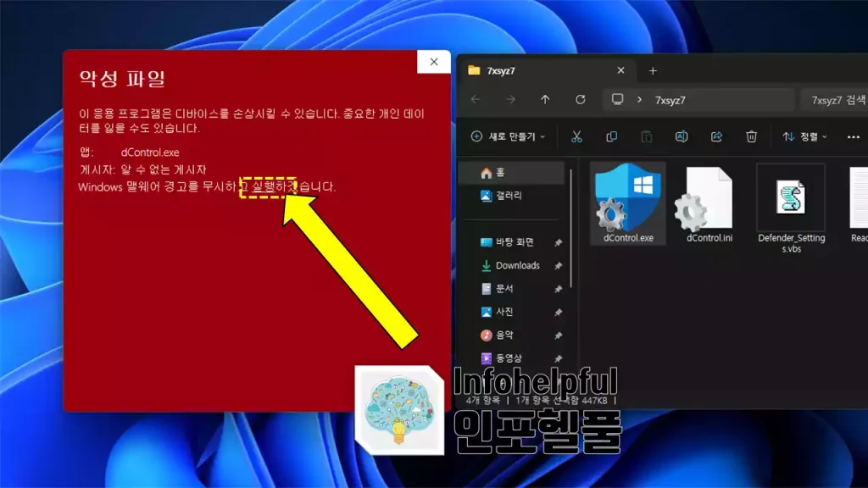Open the see more options ellipsis menu
Image resolution: width=868 pixels, height=488 pixels.
853,136
